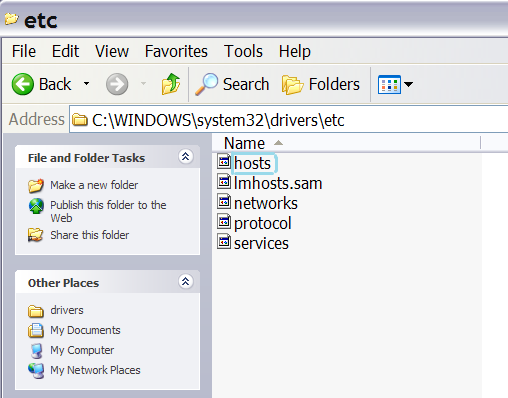The width and height of the screenshot is (508, 398).
Task: Select the networks file name
Action: click(266, 203)
